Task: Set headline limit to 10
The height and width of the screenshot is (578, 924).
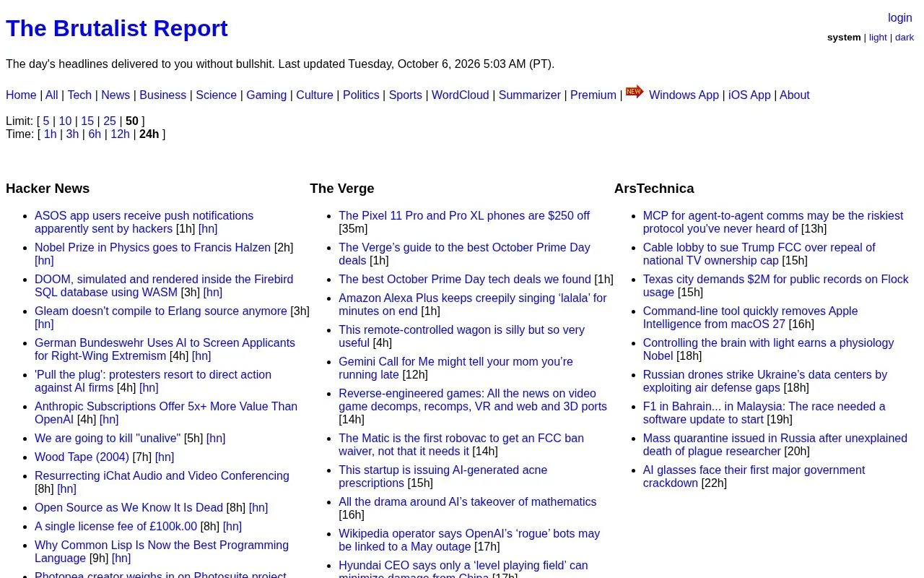Action: [x=65, y=121]
